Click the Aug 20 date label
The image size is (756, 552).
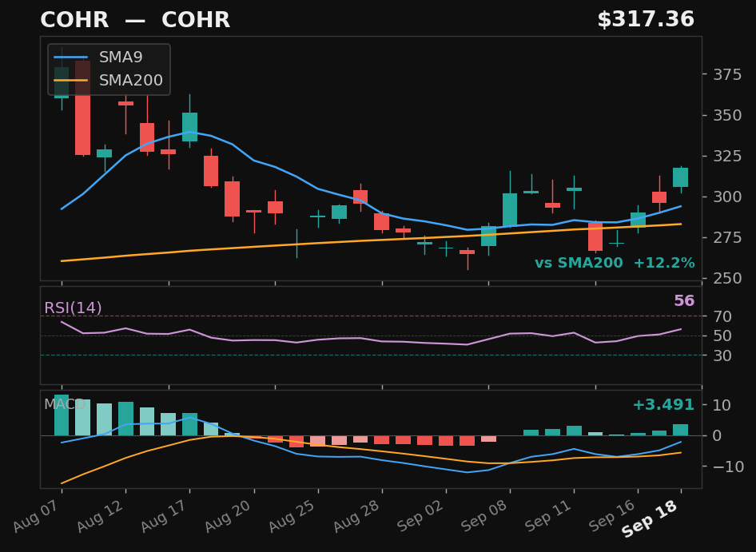point(229,516)
